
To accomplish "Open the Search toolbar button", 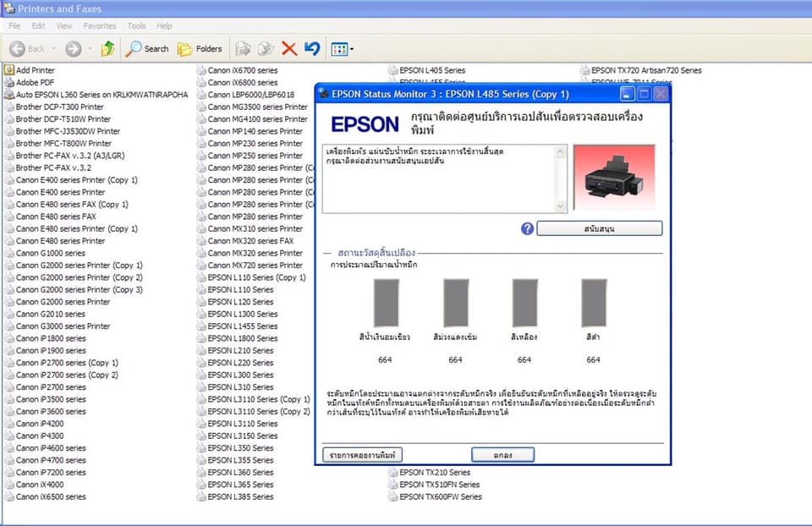I will tap(147, 49).
